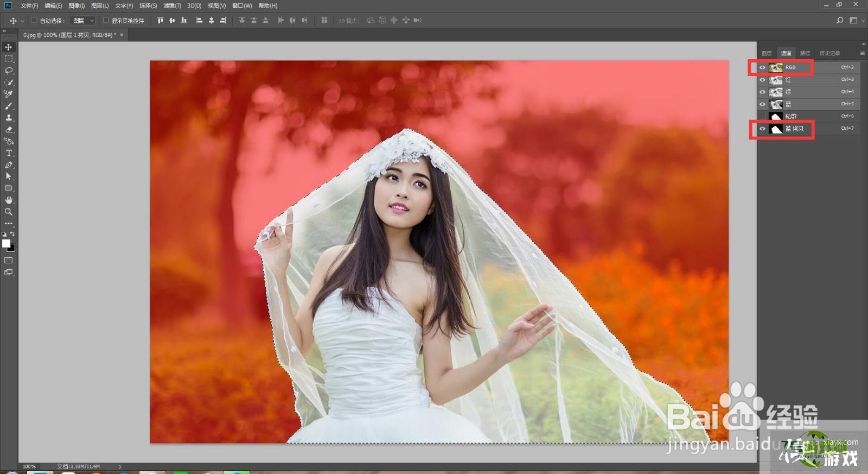Open the 滤镜(T) menu
This screenshot has width=868, height=474.
click(x=172, y=5)
